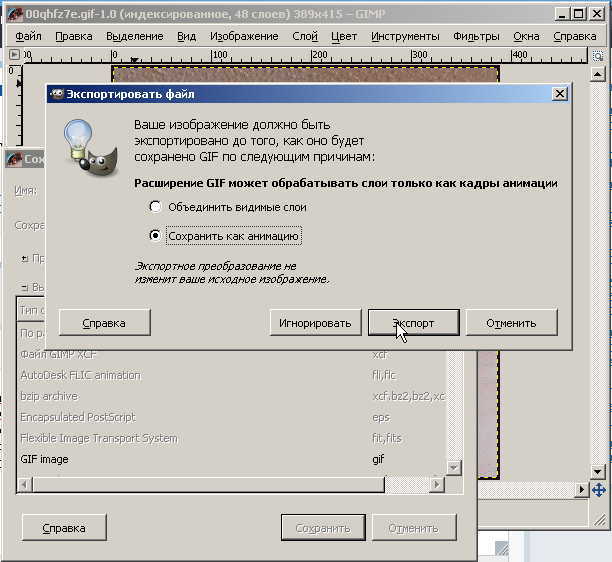
Task: Open the Слой menu
Action: tap(305, 36)
